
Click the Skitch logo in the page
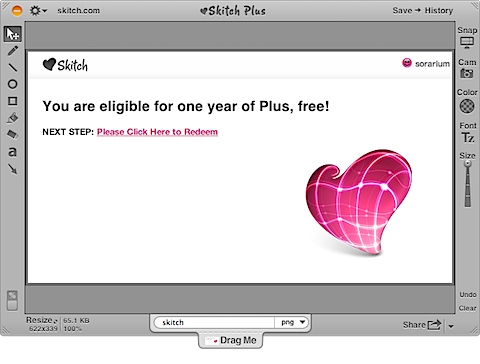(65, 65)
